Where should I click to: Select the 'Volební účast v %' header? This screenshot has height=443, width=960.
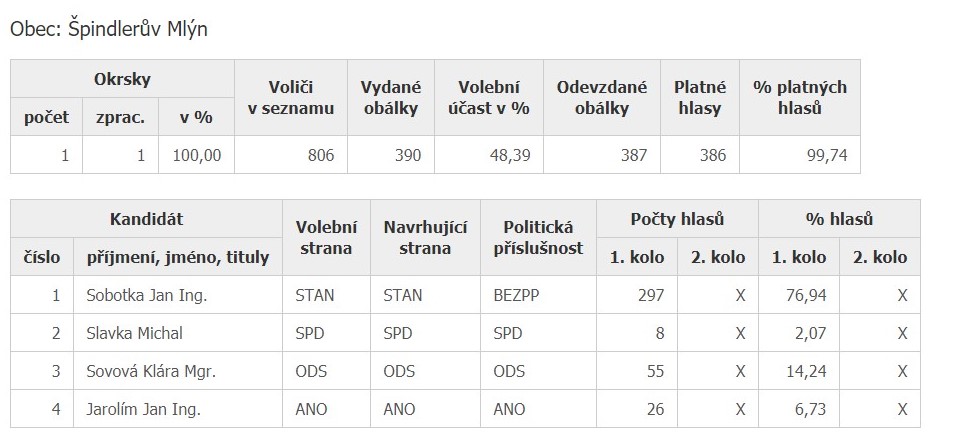tap(489, 97)
